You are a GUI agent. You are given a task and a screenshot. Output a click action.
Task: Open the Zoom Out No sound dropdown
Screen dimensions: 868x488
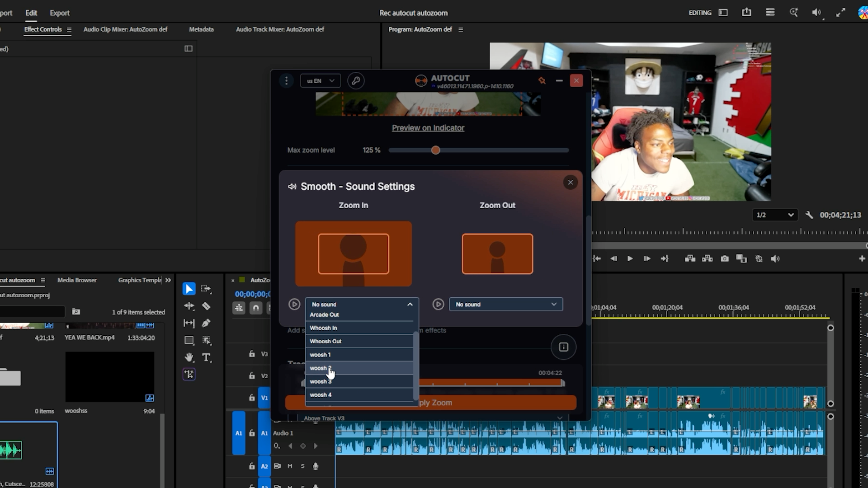coord(506,304)
